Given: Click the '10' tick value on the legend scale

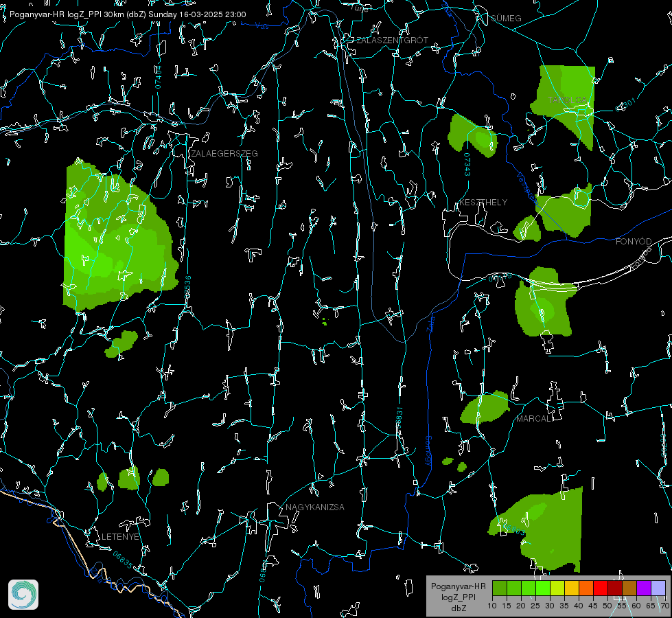Looking at the screenshot, I should (492, 606).
